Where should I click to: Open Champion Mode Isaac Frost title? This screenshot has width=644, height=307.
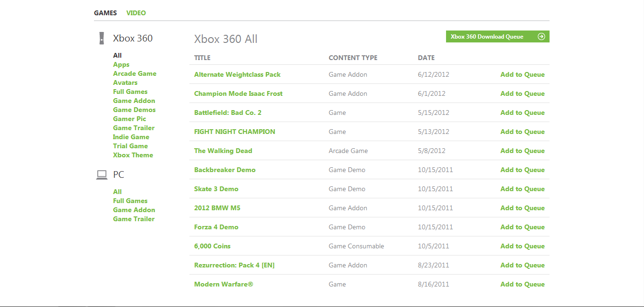[238, 93]
